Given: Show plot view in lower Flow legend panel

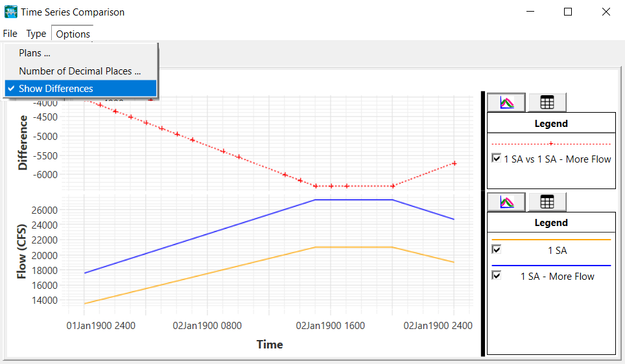Looking at the screenshot, I should 506,202.
